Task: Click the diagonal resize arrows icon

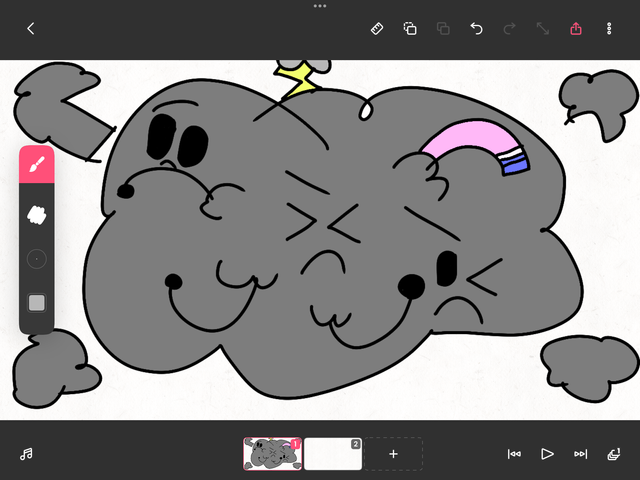Action: coord(542,29)
